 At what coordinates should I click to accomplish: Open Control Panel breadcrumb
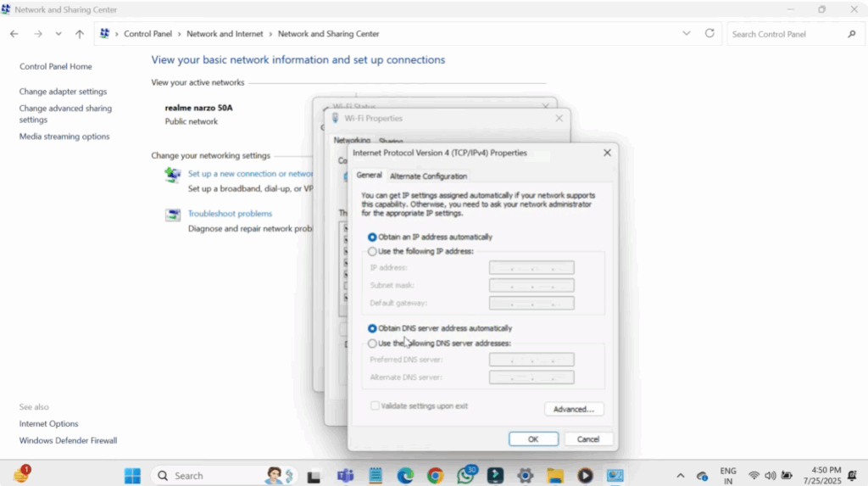(147, 34)
